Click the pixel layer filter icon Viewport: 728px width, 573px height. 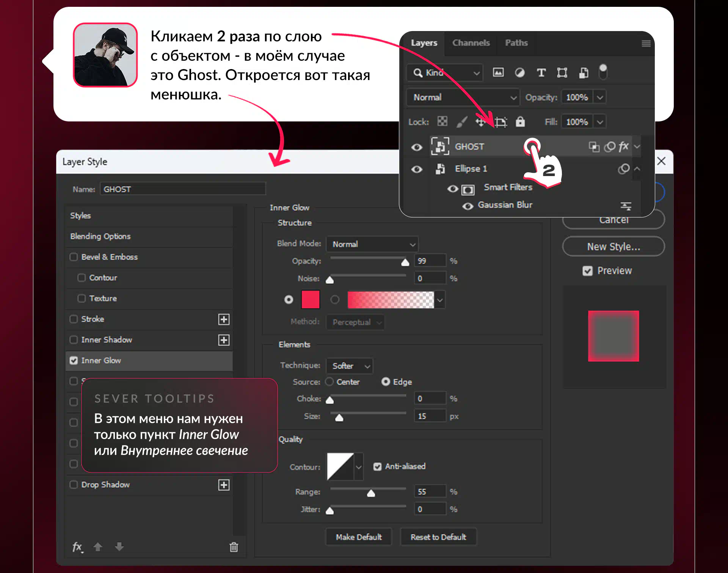point(498,72)
